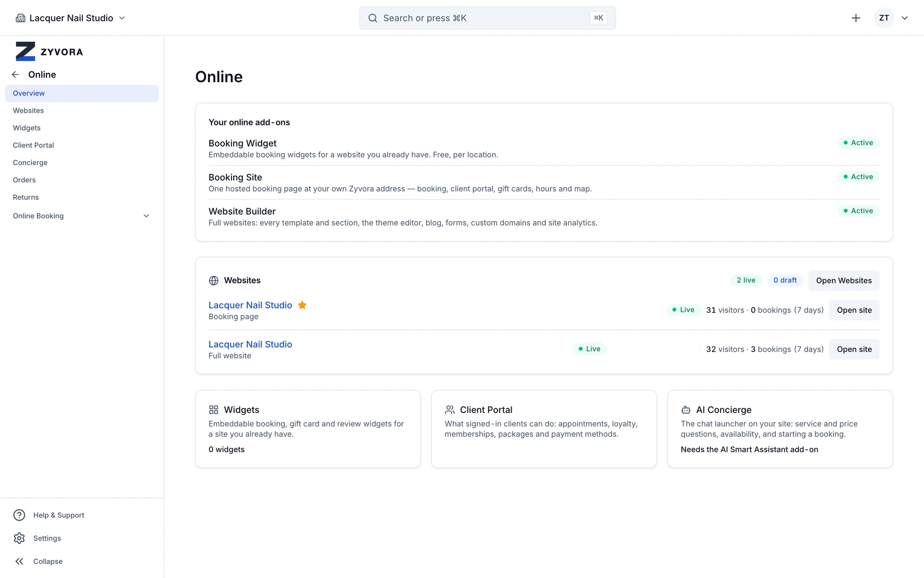Viewport: 924px width, 578px height.
Task: Open Concierge in the sidebar
Action: tap(82, 163)
